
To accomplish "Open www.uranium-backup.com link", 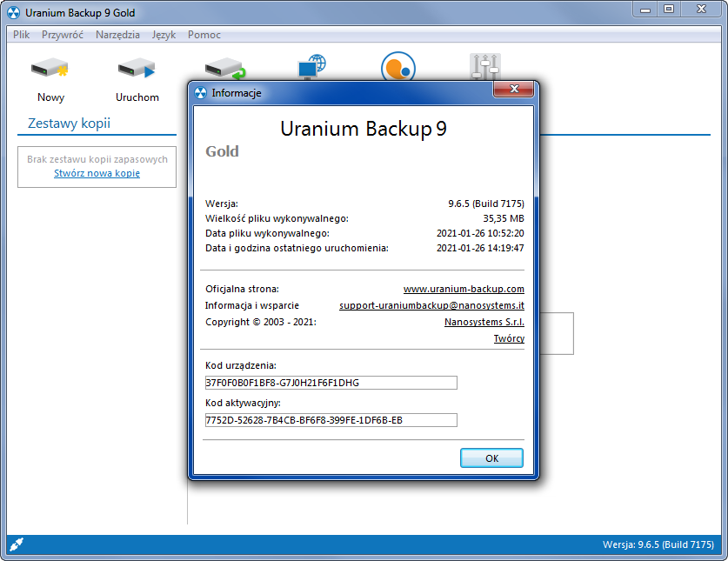I will tap(464, 289).
